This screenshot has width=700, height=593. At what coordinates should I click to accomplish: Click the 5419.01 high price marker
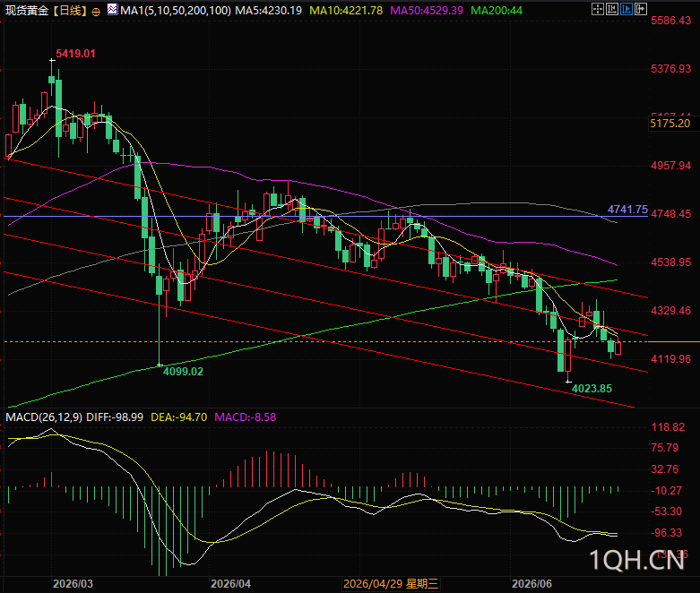75,54
